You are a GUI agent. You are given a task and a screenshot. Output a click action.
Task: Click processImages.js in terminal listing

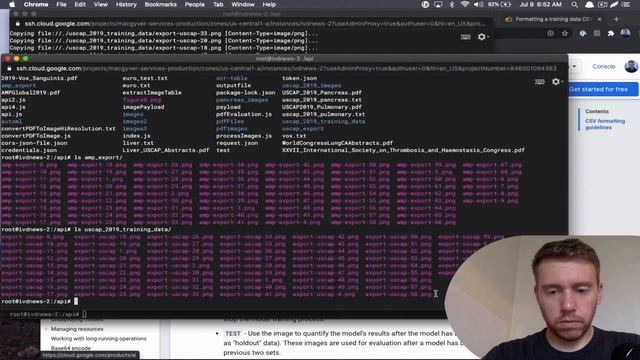click(x=244, y=136)
